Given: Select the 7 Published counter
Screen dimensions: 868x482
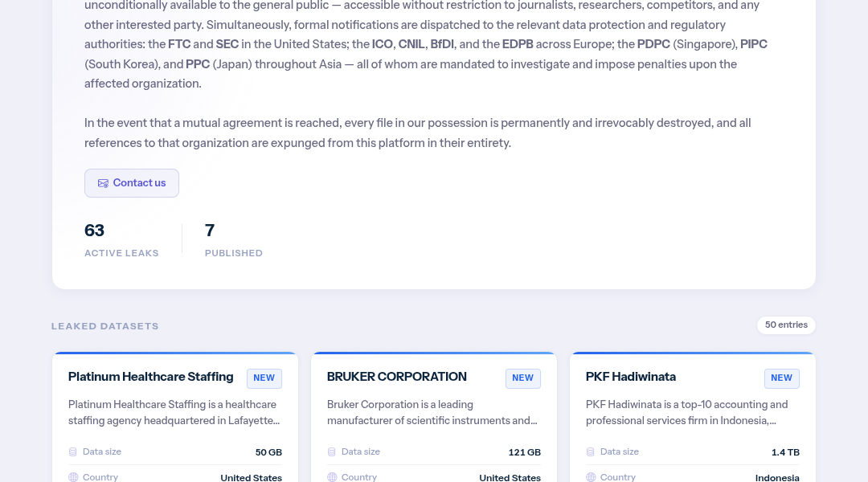Looking at the screenshot, I should [234, 239].
